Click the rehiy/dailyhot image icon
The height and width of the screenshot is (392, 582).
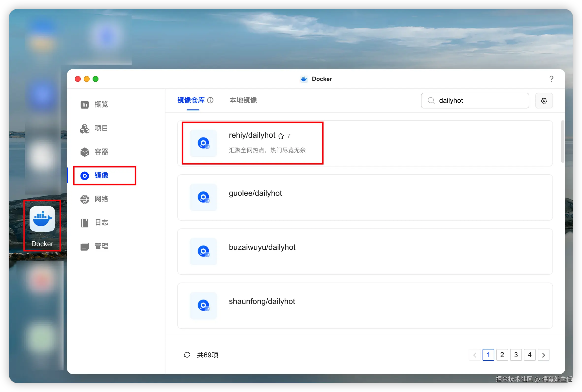coord(203,143)
